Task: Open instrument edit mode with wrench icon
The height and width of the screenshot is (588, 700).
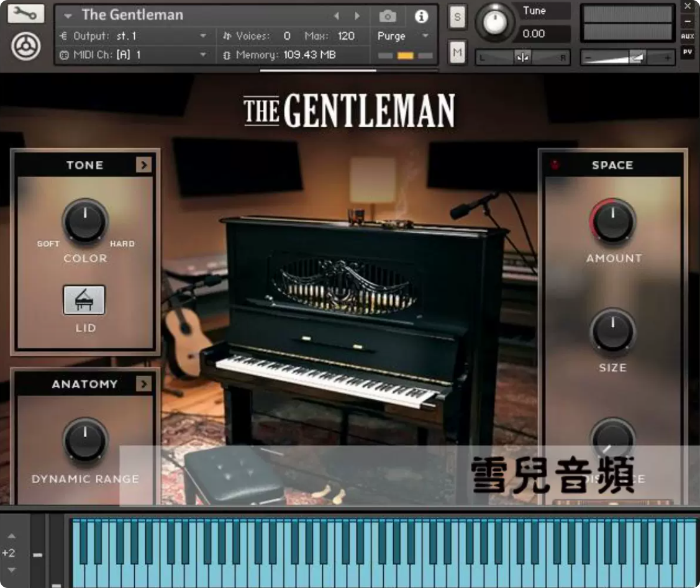Action: [x=25, y=14]
